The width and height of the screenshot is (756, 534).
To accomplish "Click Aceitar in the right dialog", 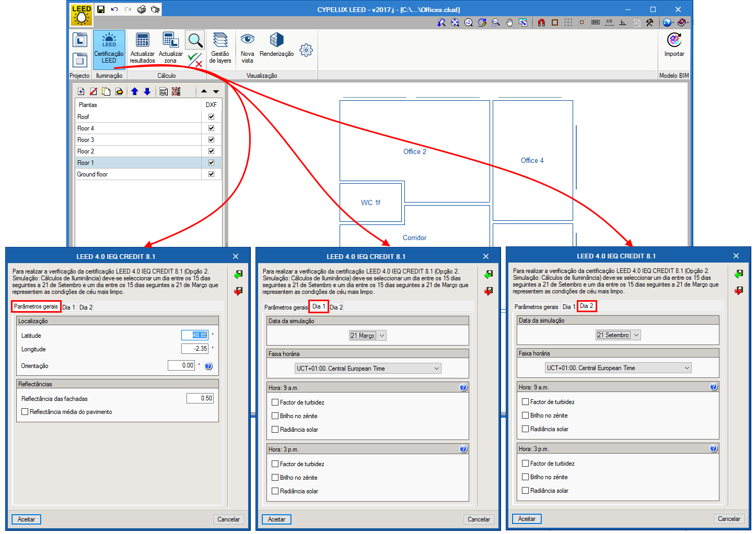I will tap(527, 519).
